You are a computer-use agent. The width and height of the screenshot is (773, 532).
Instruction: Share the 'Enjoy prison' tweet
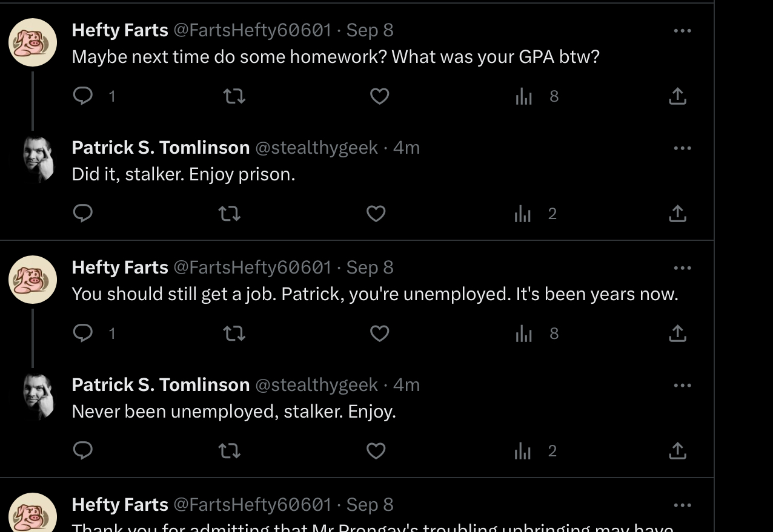point(677,213)
